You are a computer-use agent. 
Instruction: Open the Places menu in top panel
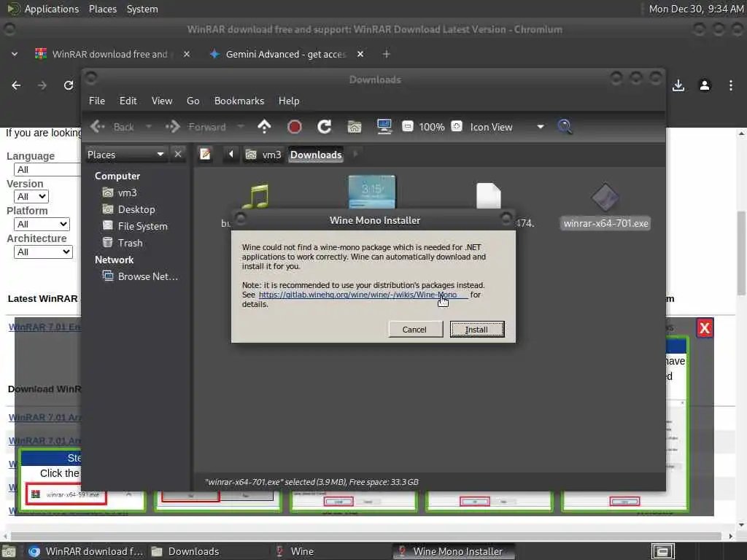click(103, 9)
